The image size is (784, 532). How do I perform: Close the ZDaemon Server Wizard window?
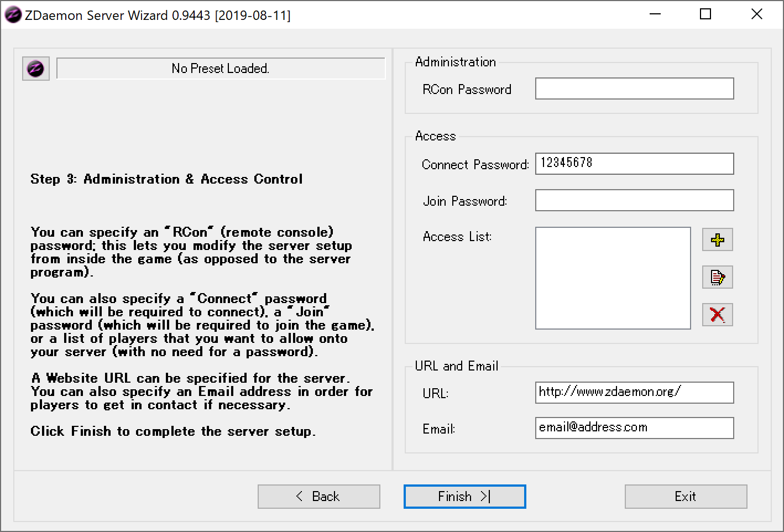tap(756, 14)
